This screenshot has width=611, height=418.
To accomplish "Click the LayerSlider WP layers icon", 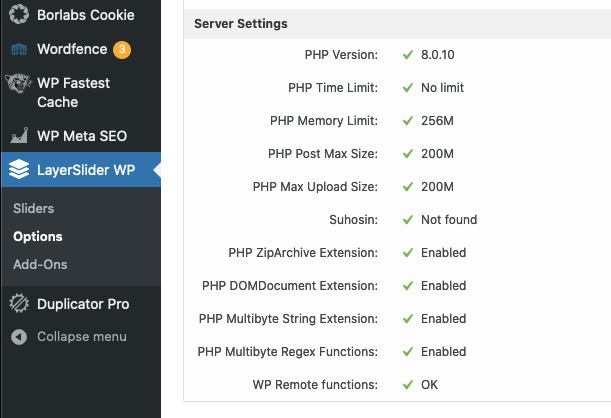I will 19,169.
